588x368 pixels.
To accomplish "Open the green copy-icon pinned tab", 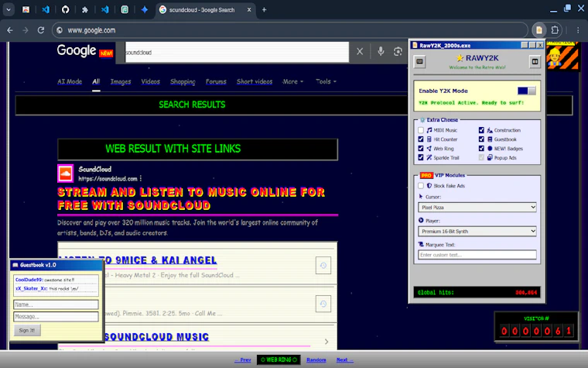I will point(125,10).
